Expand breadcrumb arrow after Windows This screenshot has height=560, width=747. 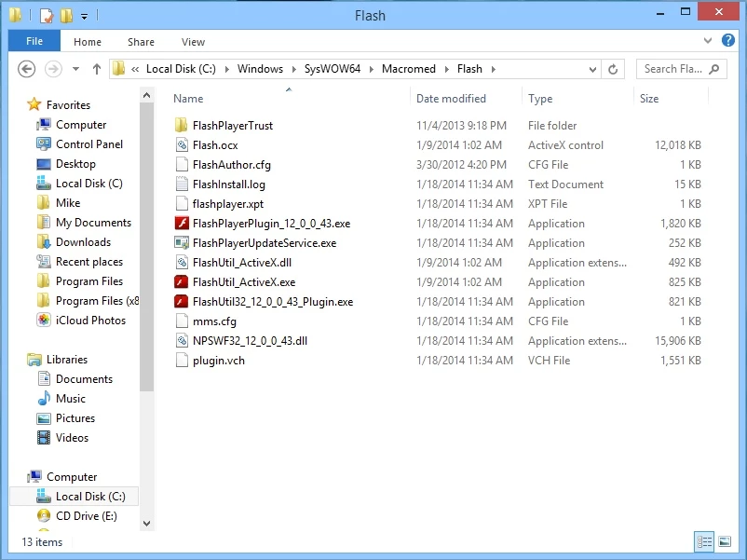pos(294,70)
